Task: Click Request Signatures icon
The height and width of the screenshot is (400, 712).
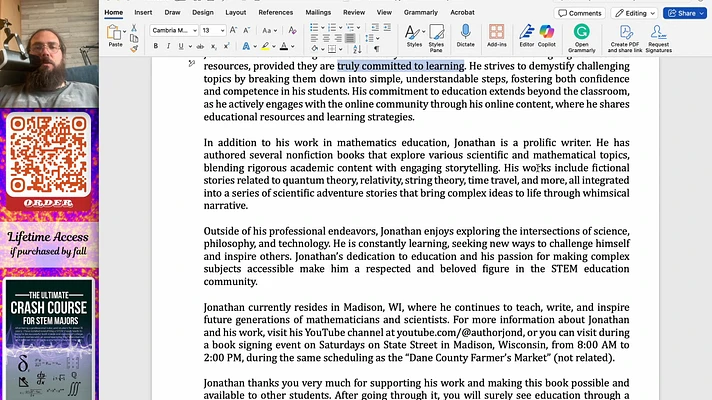Action: coord(658,38)
